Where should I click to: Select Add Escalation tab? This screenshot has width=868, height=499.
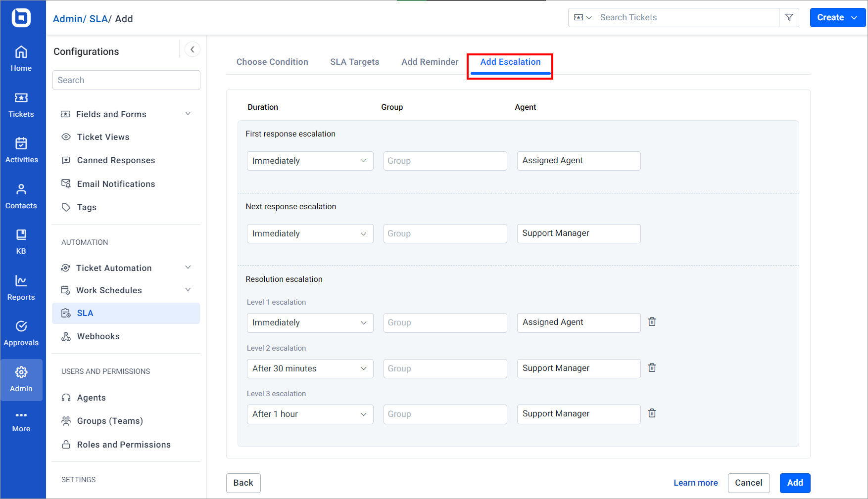pos(510,62)
